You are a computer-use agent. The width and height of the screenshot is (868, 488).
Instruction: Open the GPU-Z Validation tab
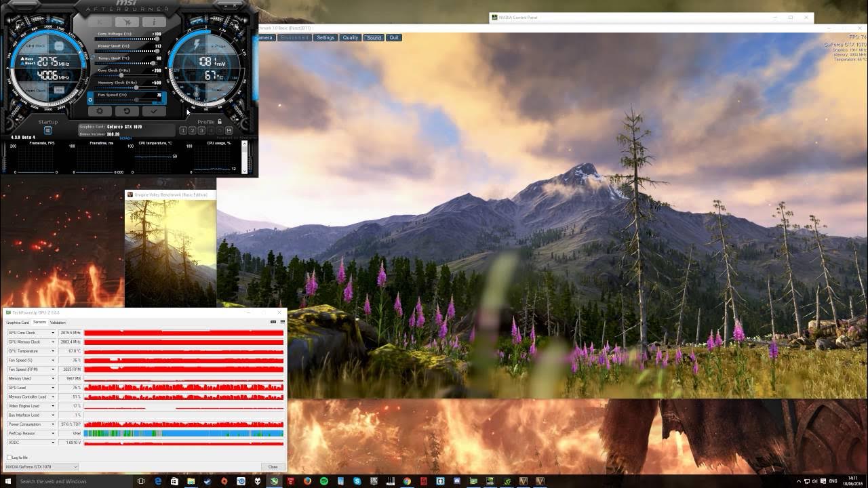pyautogui.click(x=58, y=323)
